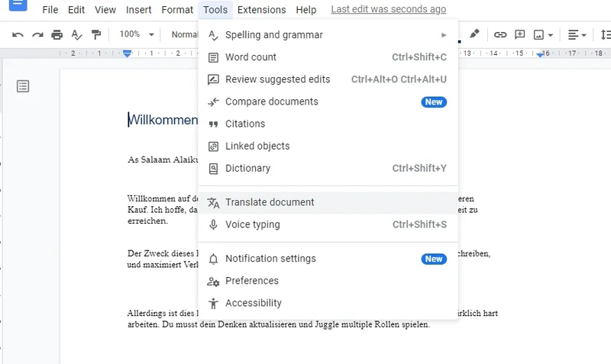Open the alignment dropdown arrow
Screen dimensions: 611x364
point(584,35)
